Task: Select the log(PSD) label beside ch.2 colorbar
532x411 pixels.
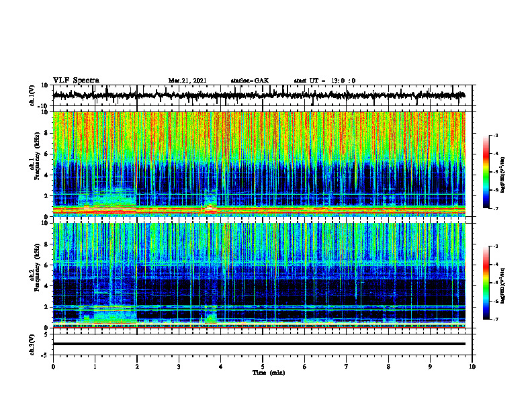Action: click(503, 285)
